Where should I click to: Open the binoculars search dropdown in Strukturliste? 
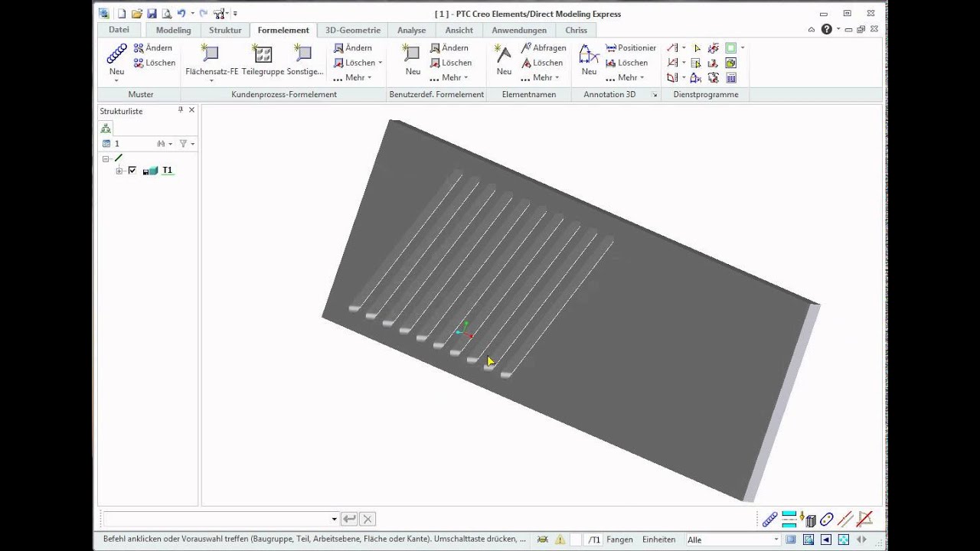164,143
